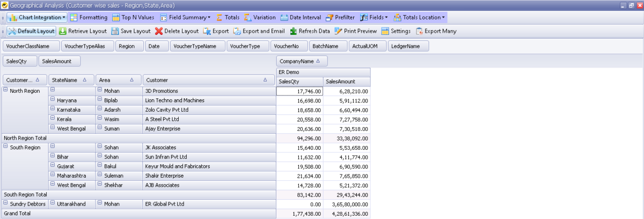644x219 pixels.
Task: Click the SalesAmount data field button
Action: coord(59,61)
